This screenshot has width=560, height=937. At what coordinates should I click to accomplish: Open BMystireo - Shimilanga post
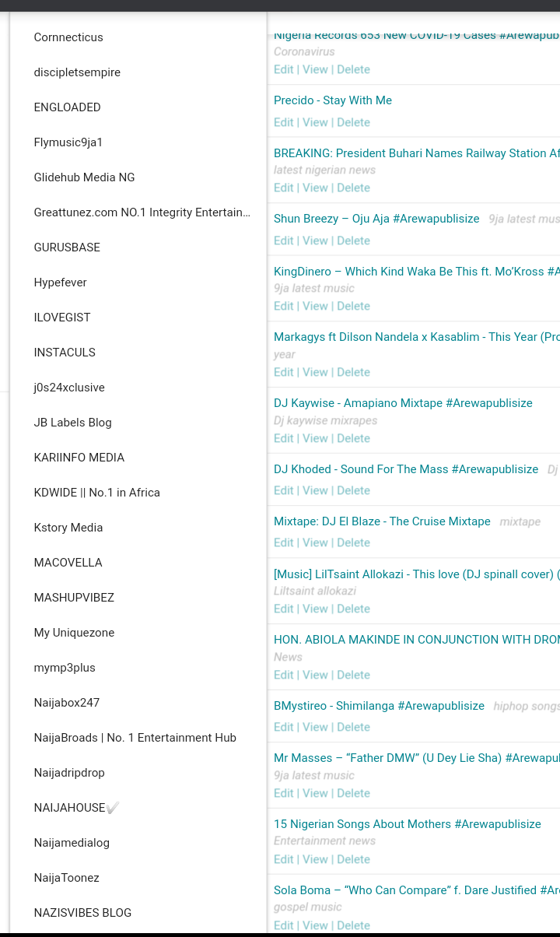pos(379,706)
